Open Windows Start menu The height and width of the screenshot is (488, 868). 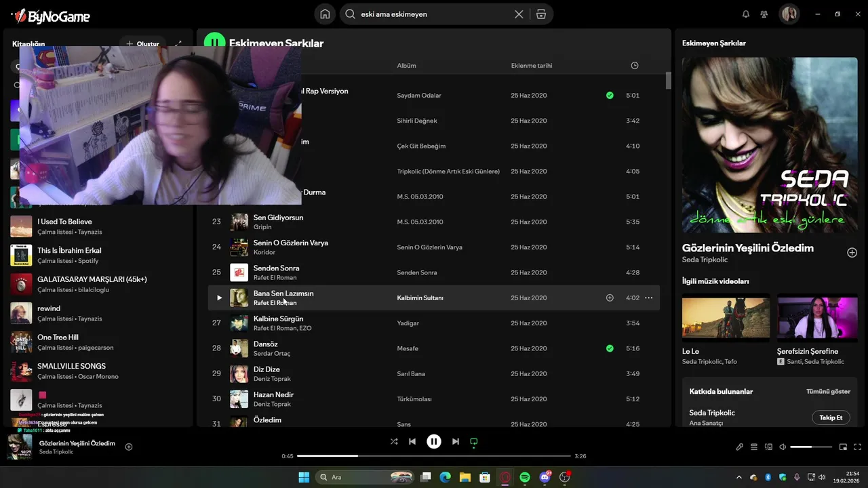[x=304, y=477]
